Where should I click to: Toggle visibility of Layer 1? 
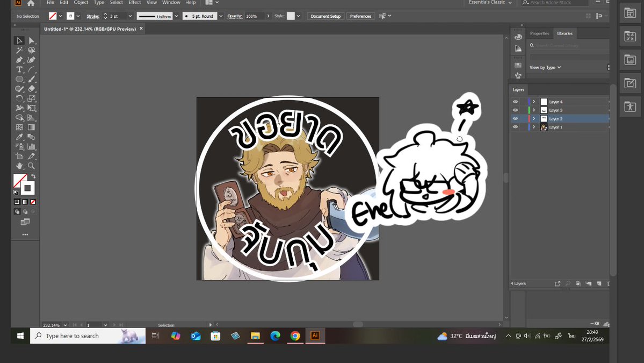click(x=515, y=127)
